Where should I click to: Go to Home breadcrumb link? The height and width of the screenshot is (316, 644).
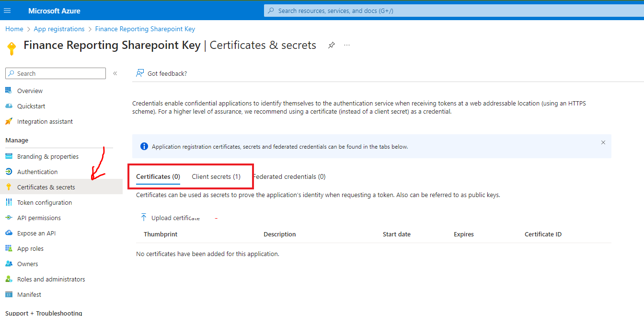(14, 29)
